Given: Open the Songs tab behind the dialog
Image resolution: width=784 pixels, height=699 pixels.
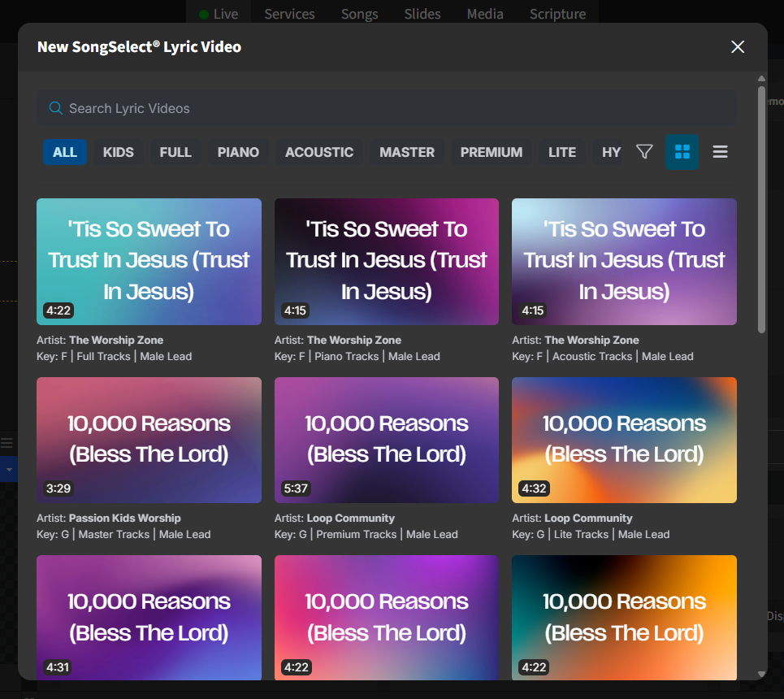Looking at the screenshot, I should pyautogui.click(x=359, y=14).
